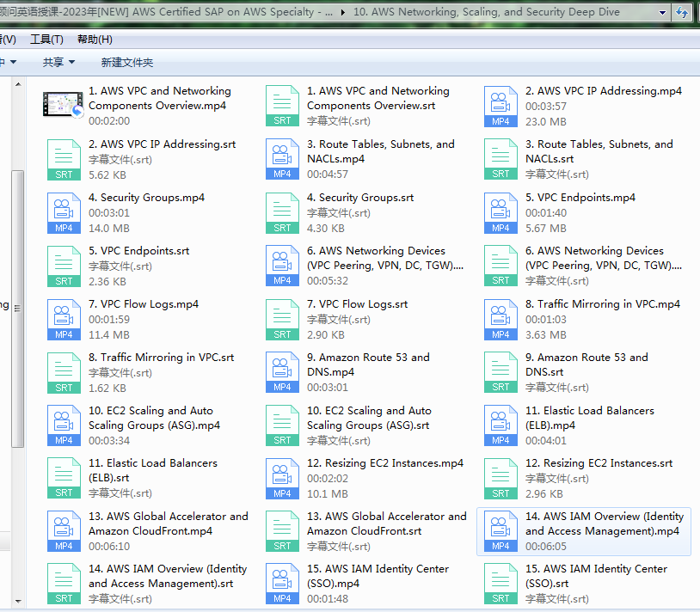This screenshot has width=700, height=612.
Task: Select MP4 icon for 3. Route Tables, Subnets, and NACLs.mp4
Action: [282, 159]
